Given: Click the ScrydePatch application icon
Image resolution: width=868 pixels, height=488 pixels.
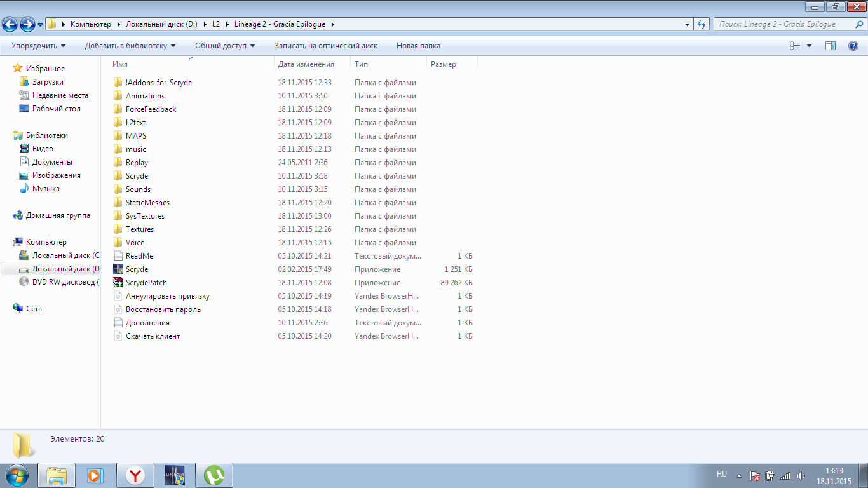Looking at the screenshot, I should point(118,283).
